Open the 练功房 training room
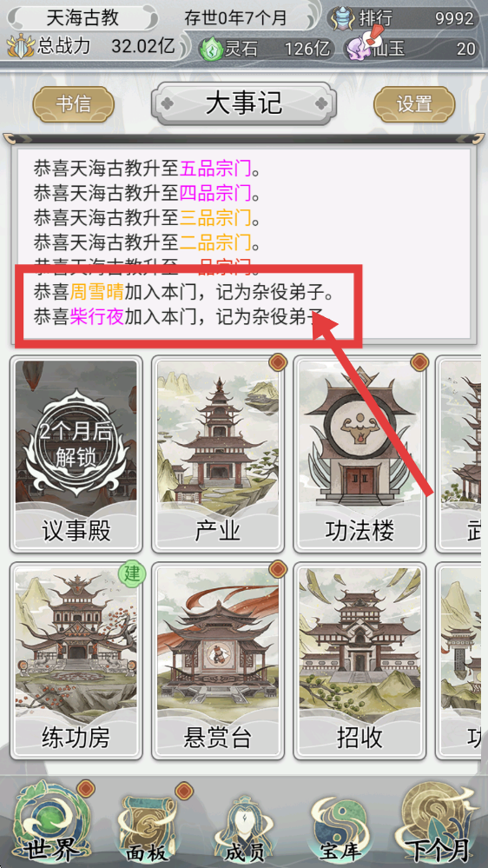 (x=76, y=661)
